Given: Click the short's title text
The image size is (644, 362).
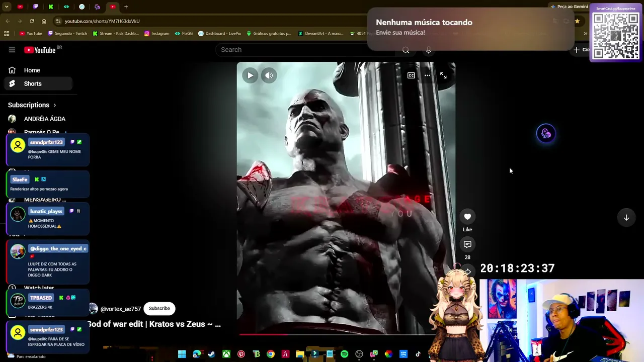Looking at the screenshot, I should 154,324.
